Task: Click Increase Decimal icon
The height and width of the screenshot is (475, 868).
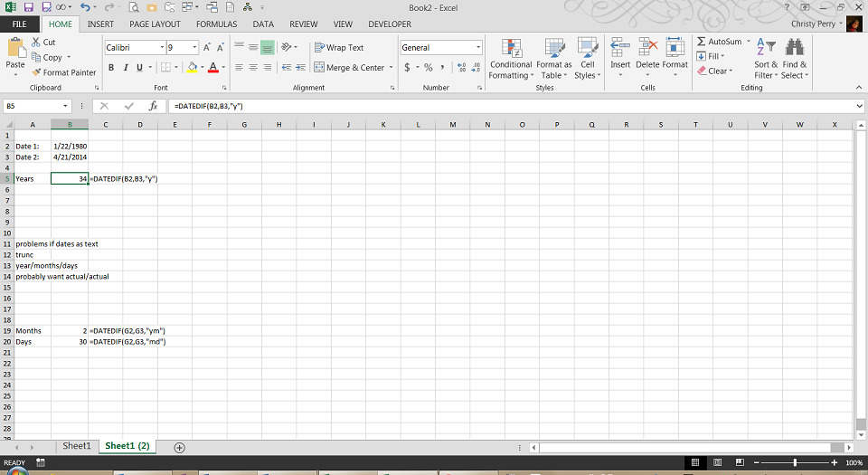Action: [462, 67]
